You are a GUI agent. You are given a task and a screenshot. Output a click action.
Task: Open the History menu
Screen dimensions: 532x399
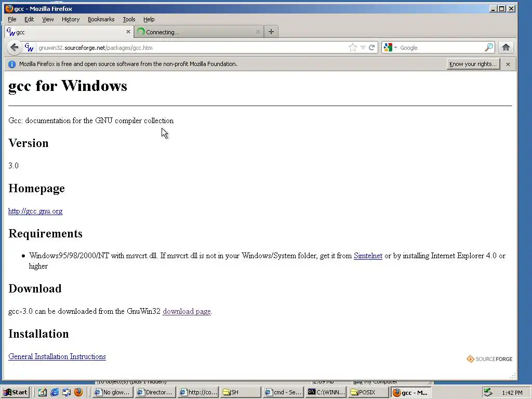click(x=71, y=19)
